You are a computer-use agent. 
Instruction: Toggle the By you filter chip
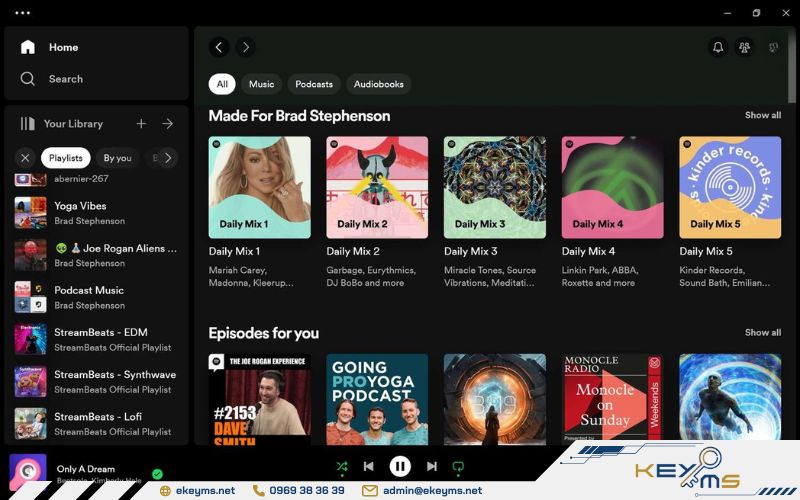[x=117, y=158]
